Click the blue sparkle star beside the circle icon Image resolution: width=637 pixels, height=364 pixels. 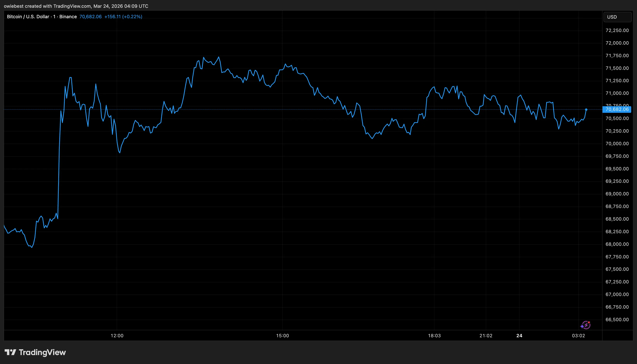582,327
